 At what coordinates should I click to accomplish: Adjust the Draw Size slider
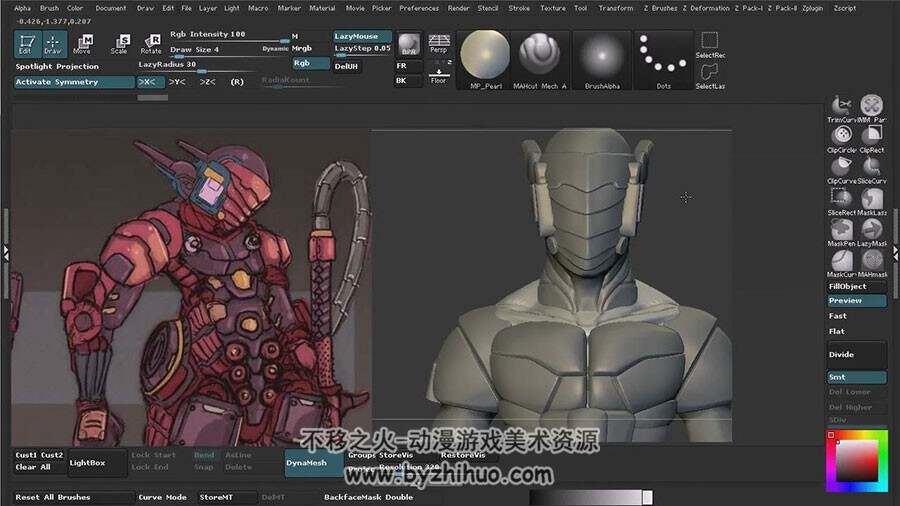215,50
